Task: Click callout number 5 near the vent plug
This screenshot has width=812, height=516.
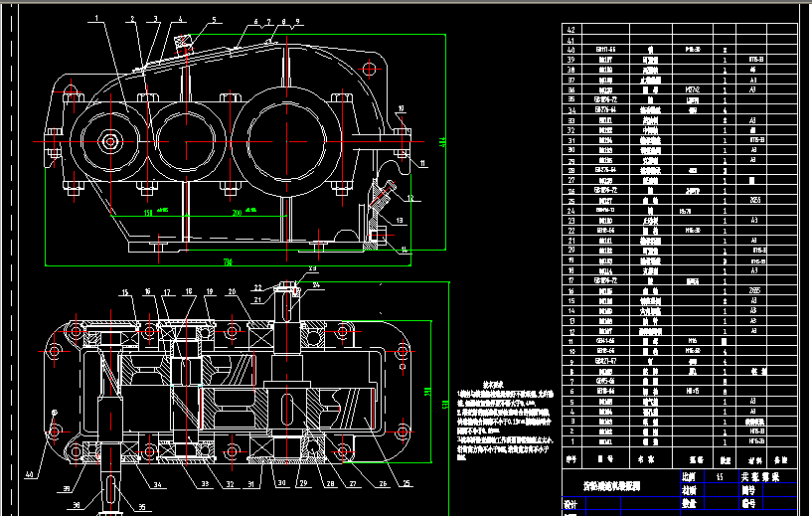Action: [214, 20]
